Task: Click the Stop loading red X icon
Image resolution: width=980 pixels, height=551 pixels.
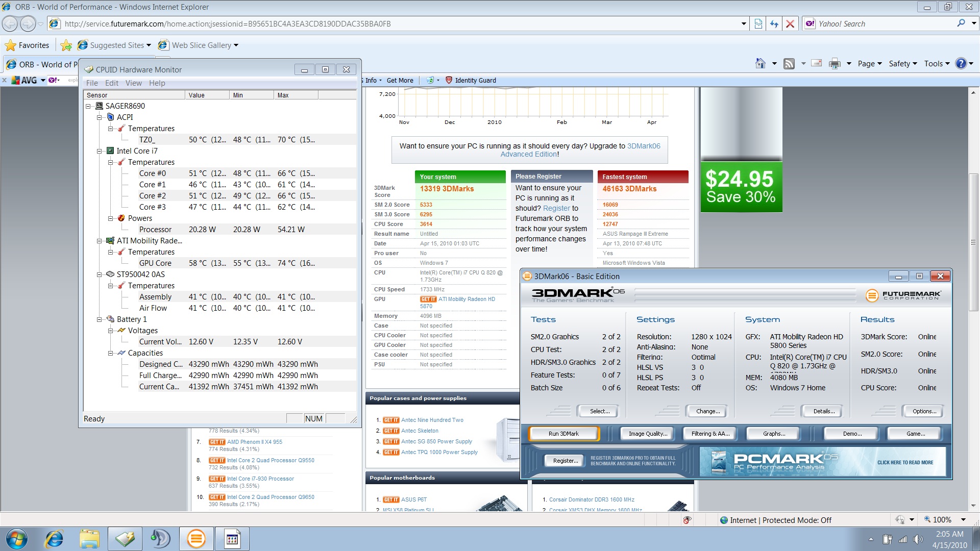Action: (790, 24)
